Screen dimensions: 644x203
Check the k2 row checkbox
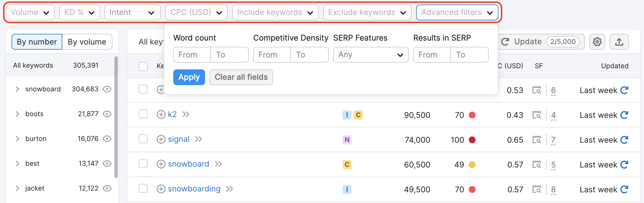point(143,114)
